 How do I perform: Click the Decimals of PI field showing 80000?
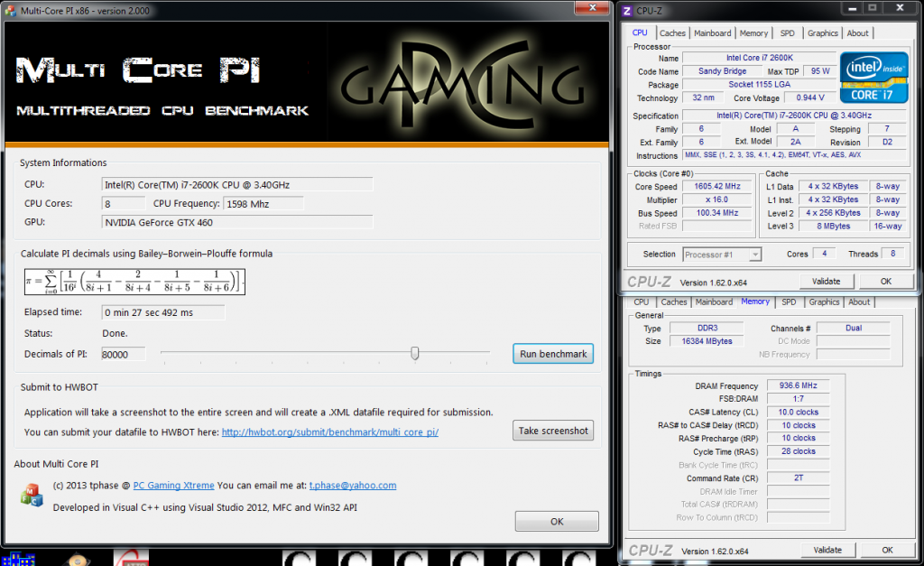(123, 355)
